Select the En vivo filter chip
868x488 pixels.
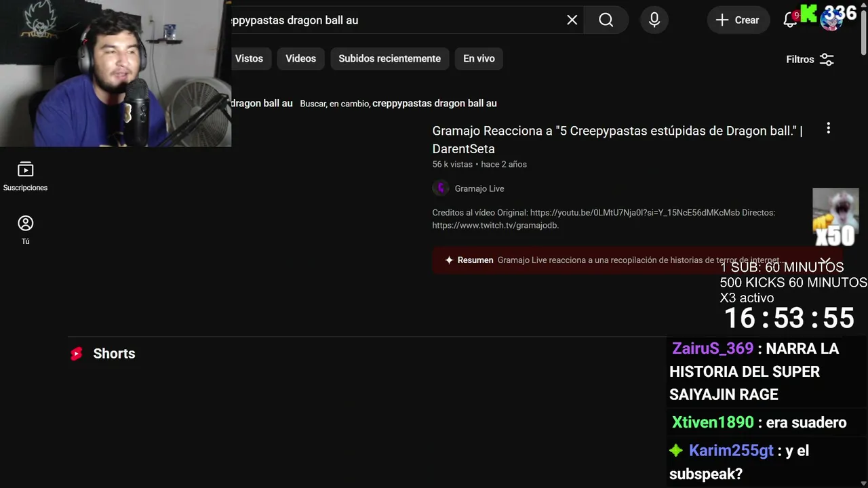(479, 59)
